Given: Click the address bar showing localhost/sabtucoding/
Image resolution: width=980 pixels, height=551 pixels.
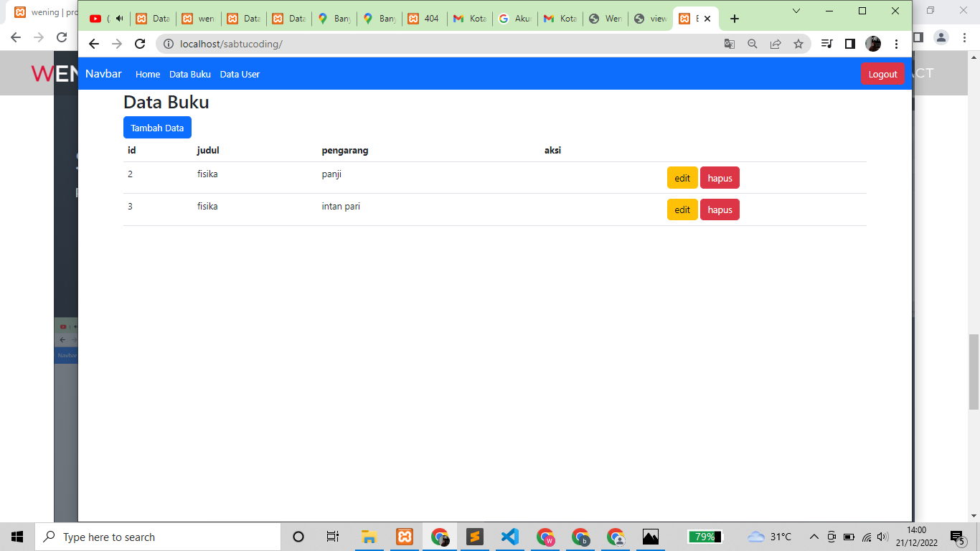Looking at the screenshot, I should (x=430, y=44).
